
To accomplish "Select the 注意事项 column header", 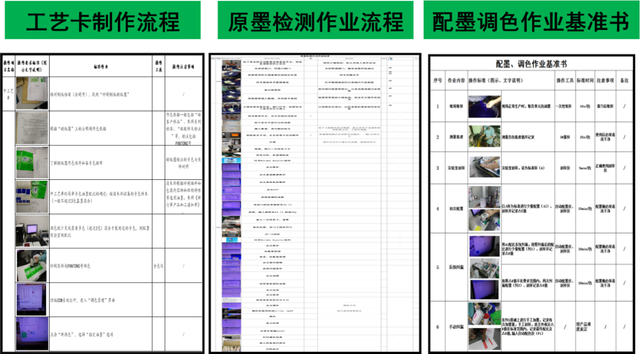I will point(605,80).
